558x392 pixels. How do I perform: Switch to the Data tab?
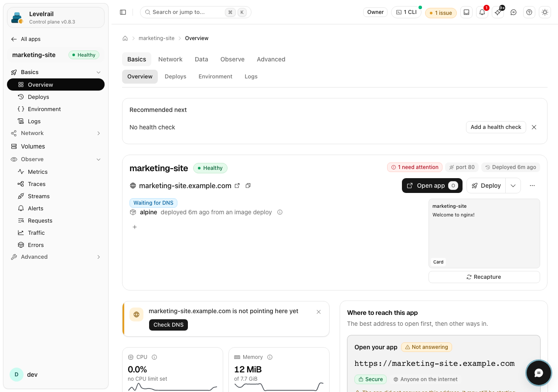[201, 59]
